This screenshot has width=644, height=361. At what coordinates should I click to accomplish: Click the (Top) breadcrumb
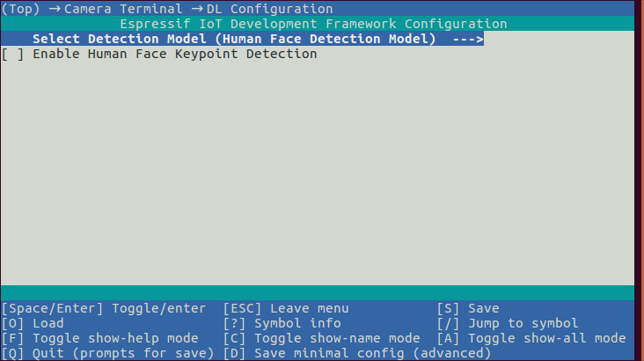tap(19, 9)
